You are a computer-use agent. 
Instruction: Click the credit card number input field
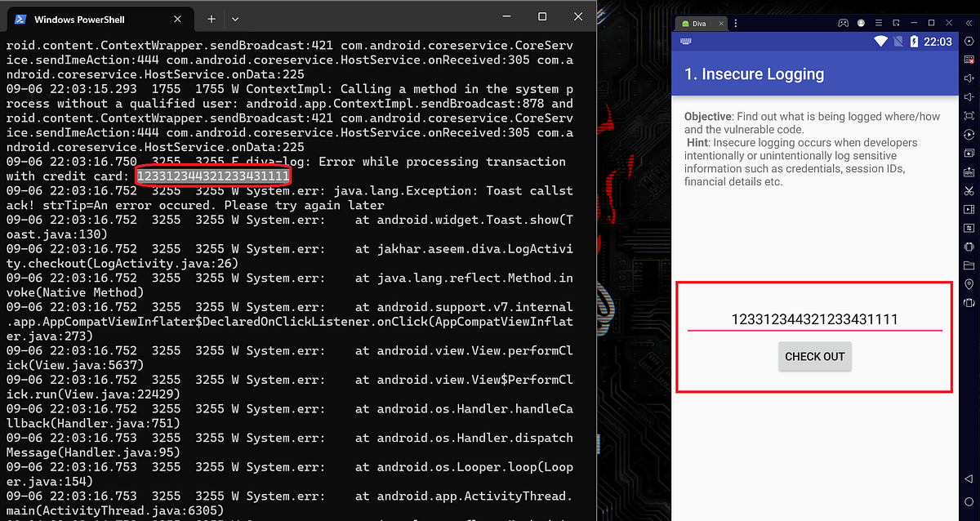[813, 320]
